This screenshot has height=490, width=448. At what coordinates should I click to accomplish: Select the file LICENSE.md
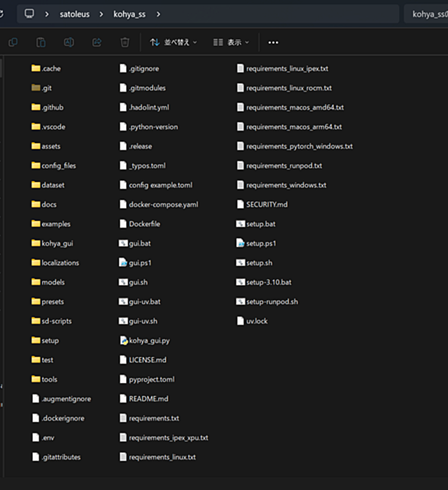click(x=143, y=360)
